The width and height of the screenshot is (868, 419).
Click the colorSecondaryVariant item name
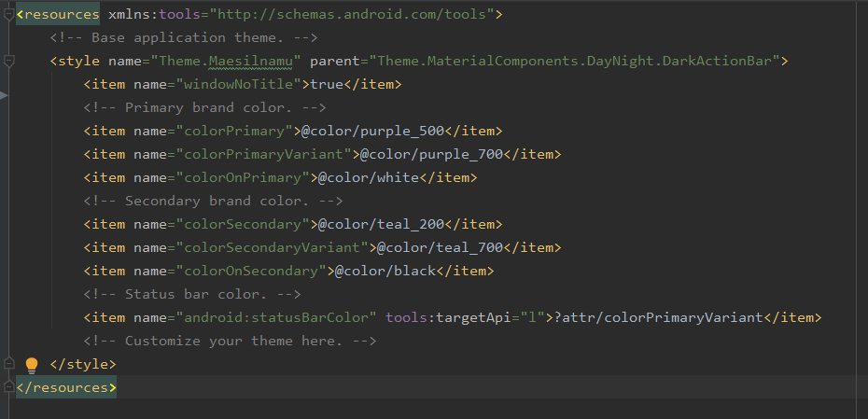[x=273, y=247]
